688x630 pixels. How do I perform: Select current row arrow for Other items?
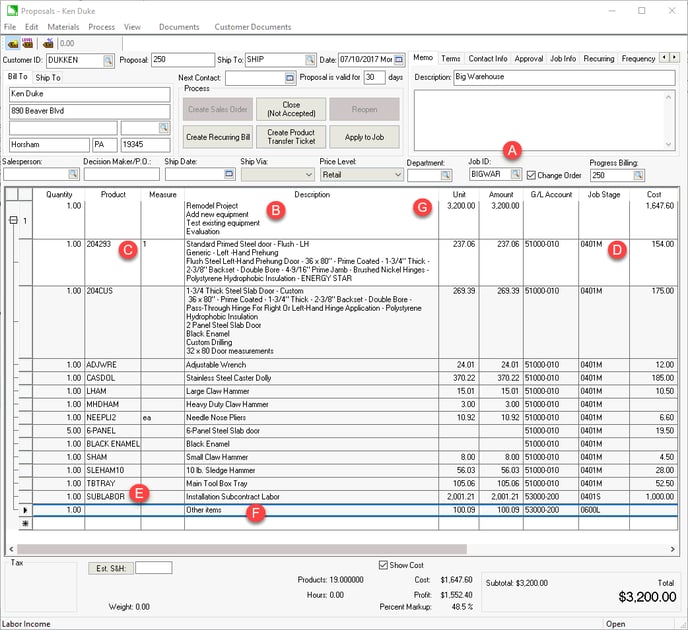(25, 510)
